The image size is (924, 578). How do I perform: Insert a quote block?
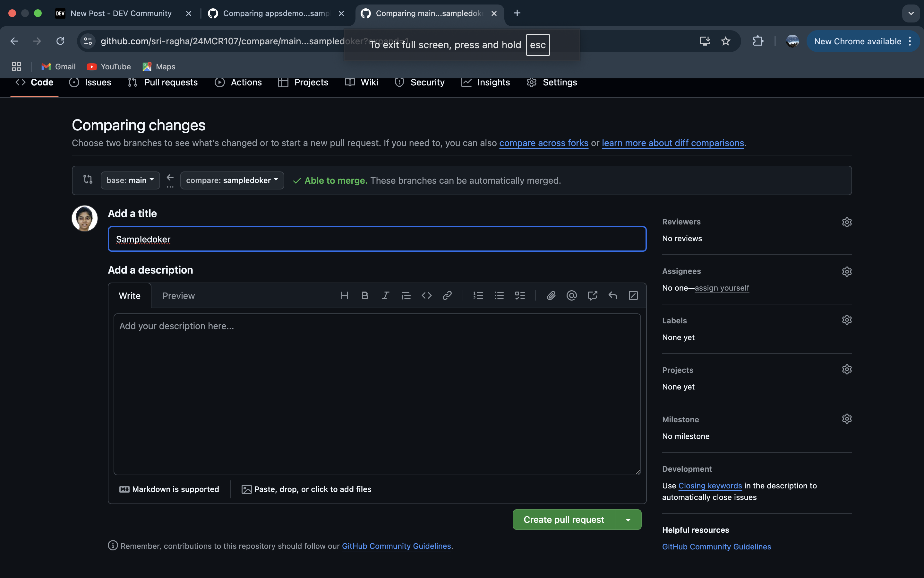coord(406,295)
